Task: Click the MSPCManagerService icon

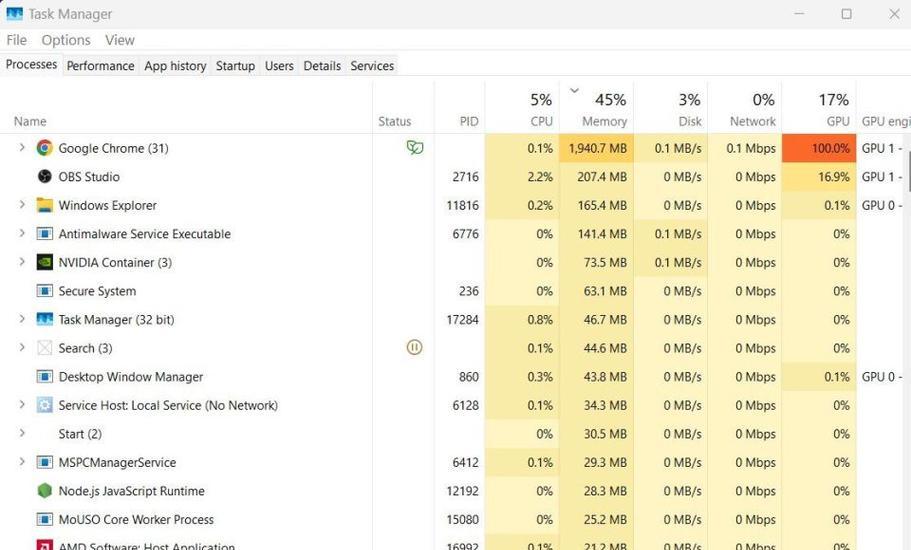Action: pos(45,462)
